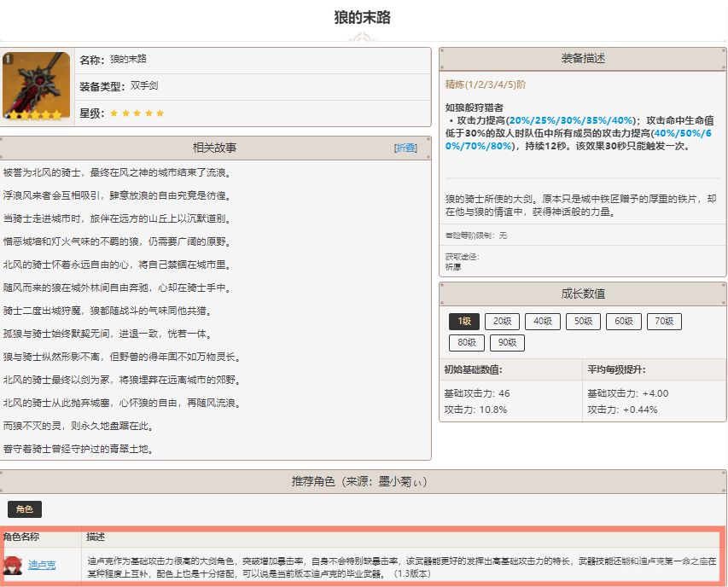Screen dimensions: 728x587
Task: Click the 攻击力: +0.44% value
Action: coord(622,410)
